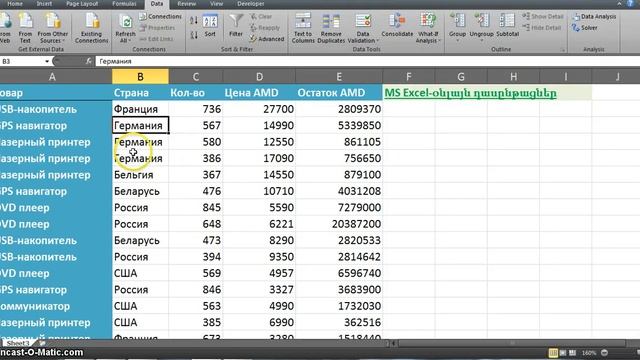Select column G header
This screenshot has height=360, width=640.
(461, 76)
